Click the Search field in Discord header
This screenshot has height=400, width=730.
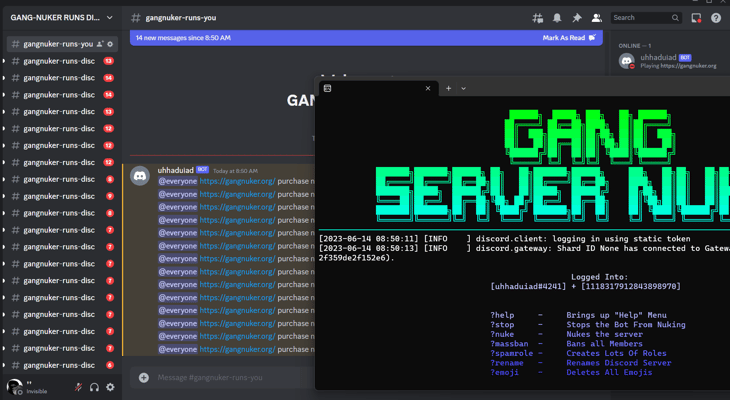click(640, 18)
